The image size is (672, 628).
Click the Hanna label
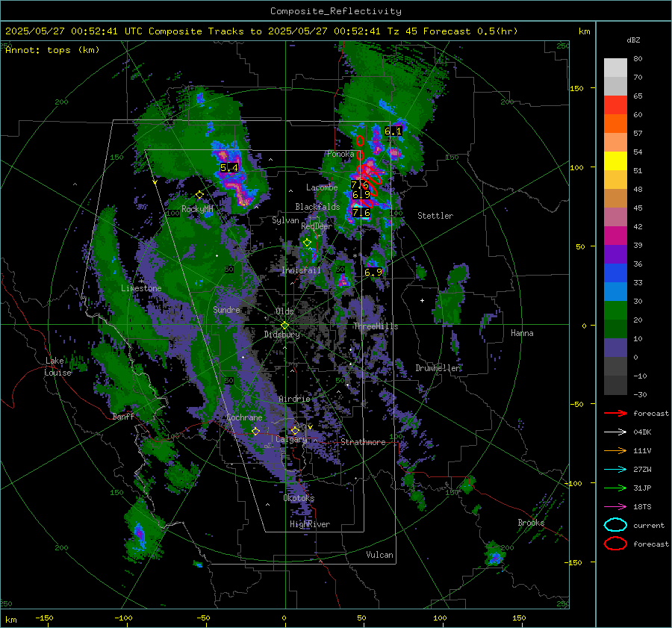coord(522,333)
